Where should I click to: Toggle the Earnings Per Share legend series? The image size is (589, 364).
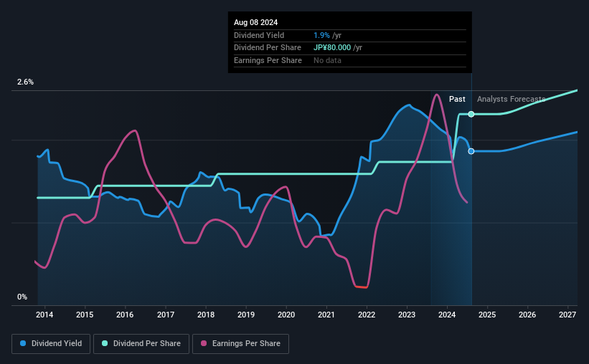tap(240, 344)
